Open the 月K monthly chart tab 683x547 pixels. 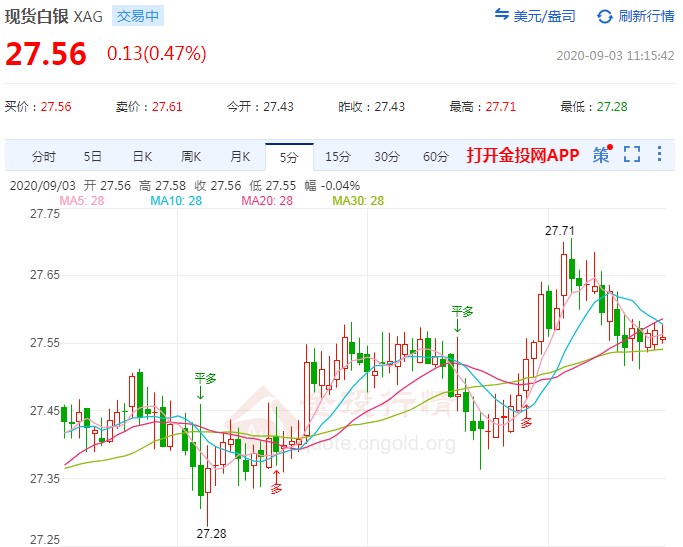point(240,156)
